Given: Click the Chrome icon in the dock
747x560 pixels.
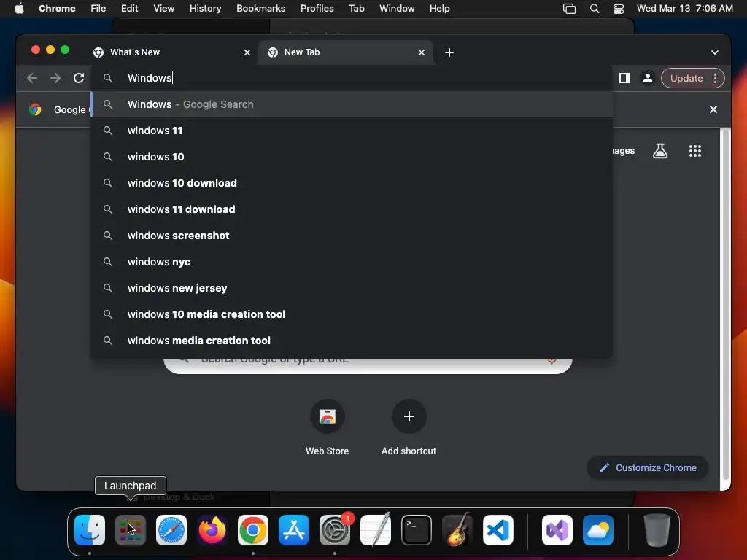Looking at the screenshot, I should [x=253, y=530].
